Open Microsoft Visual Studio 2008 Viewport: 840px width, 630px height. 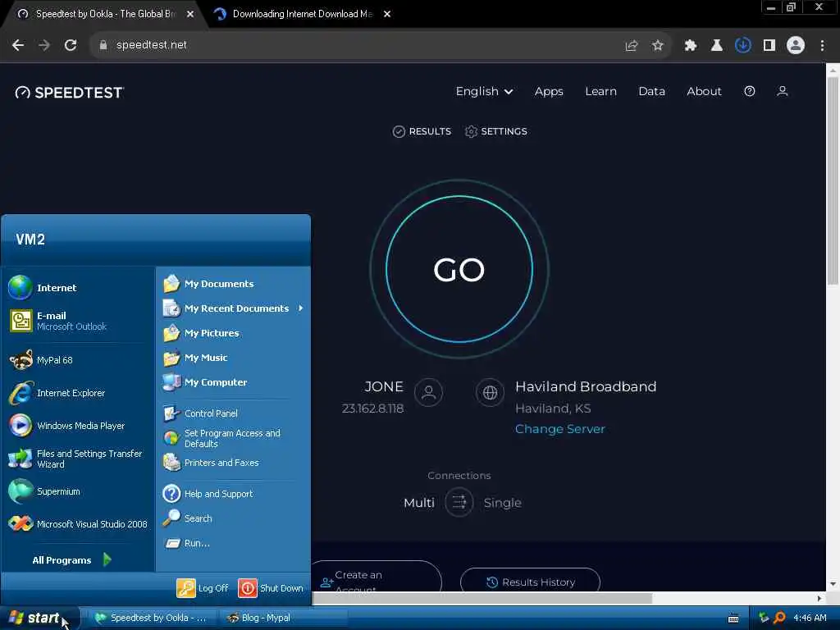(78, 524)
